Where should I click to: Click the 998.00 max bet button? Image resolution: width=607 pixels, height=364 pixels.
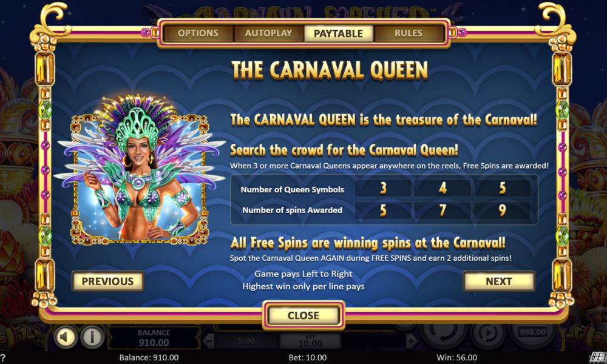(x=533, y=332)
